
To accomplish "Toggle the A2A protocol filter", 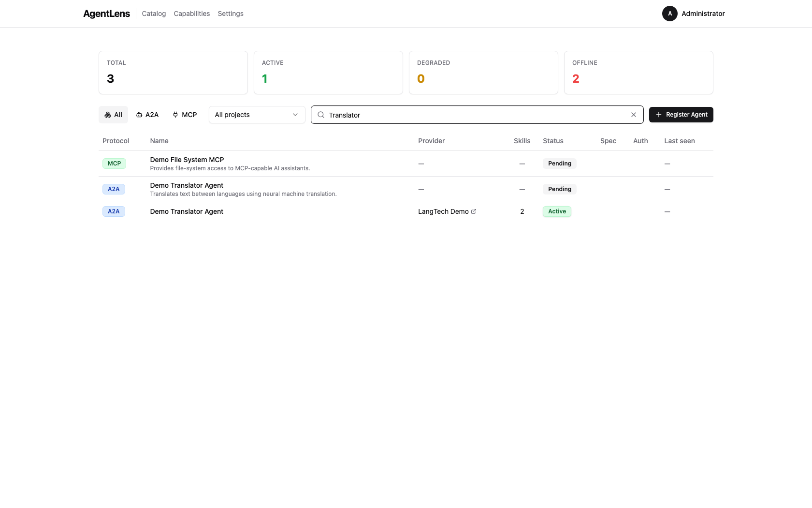I will pos(147,115).
